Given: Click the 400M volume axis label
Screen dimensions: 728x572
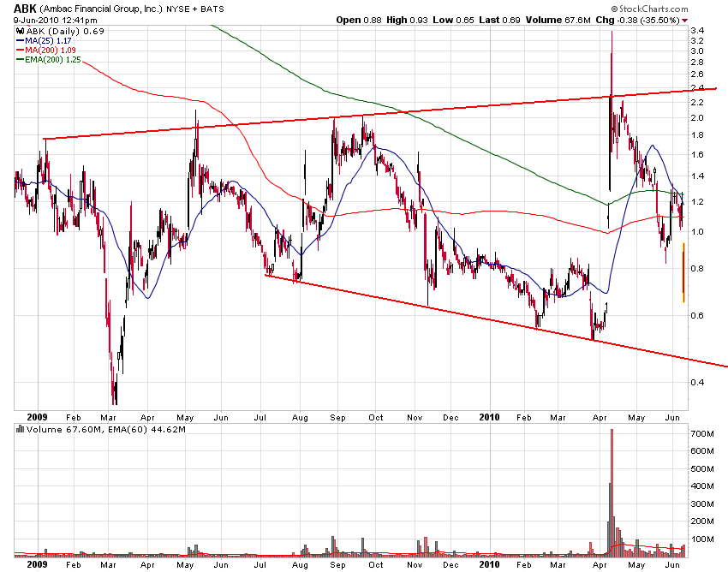Looking at the screenshot, I should (x=702, y=486).
